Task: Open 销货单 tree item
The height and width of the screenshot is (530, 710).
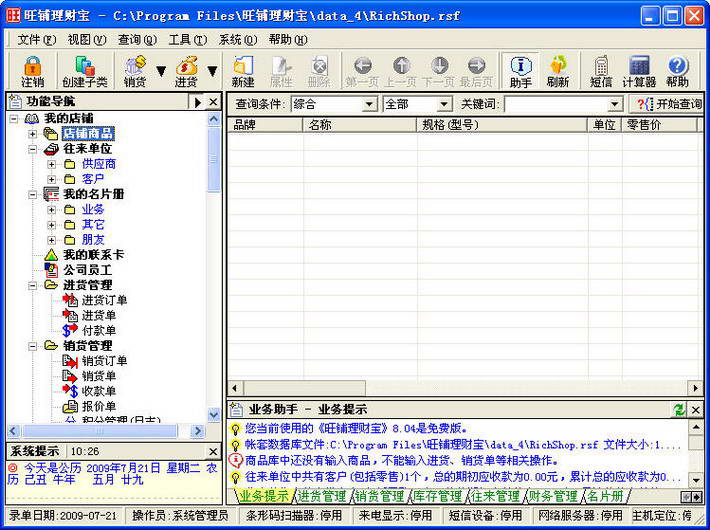Action: coord(99,376)
